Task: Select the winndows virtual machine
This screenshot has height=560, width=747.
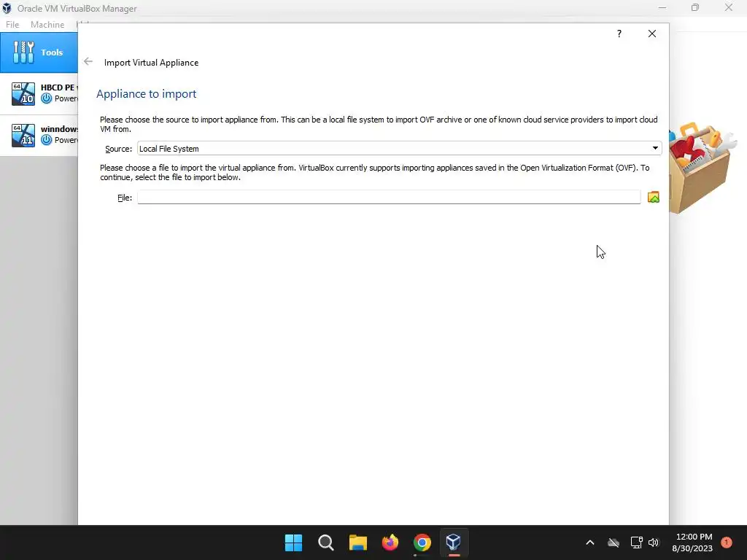Action: pyautogui.click(x=39, y=135)
